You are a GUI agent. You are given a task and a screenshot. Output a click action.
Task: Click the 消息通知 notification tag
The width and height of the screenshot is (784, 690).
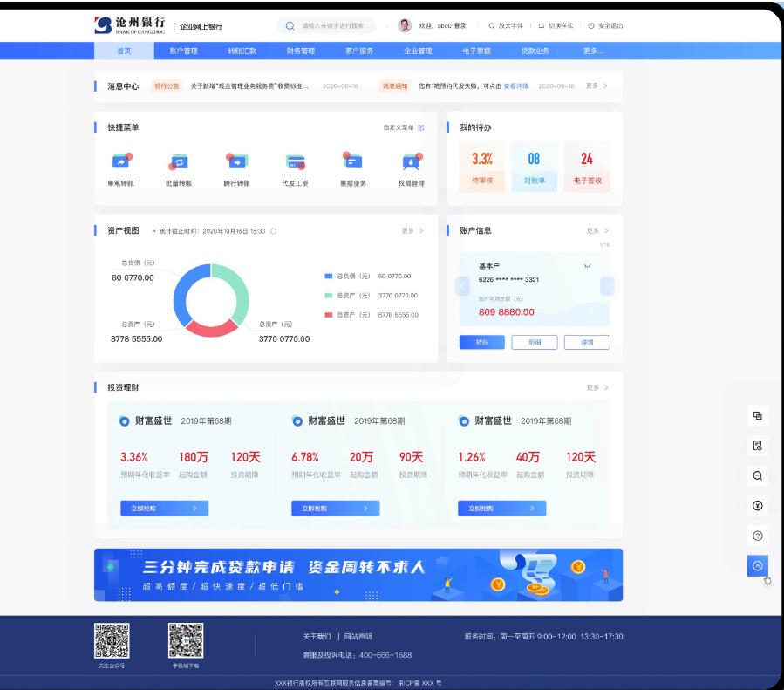tap(395, 86)
